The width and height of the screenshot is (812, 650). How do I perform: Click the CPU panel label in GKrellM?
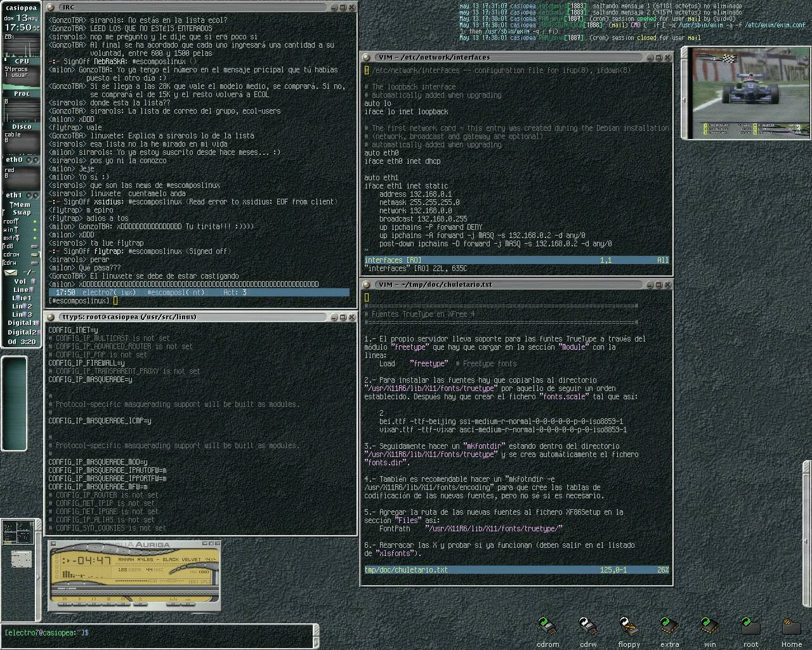[22, 61]
